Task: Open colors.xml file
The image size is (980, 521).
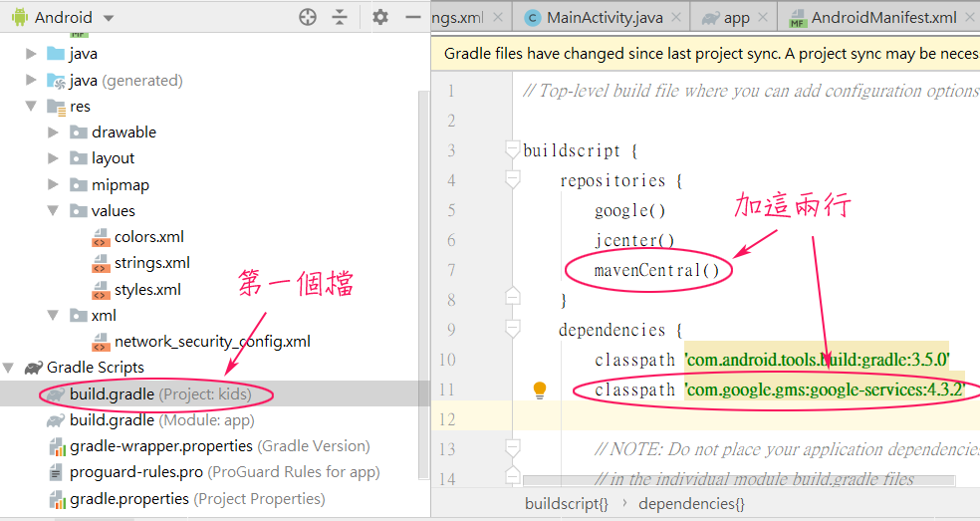Action: 148,237
